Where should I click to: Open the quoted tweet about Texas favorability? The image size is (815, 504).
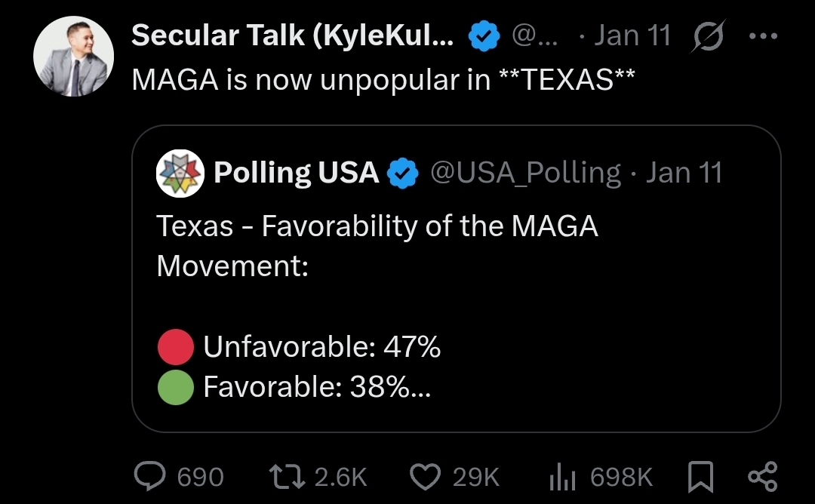tap(456, 302)
